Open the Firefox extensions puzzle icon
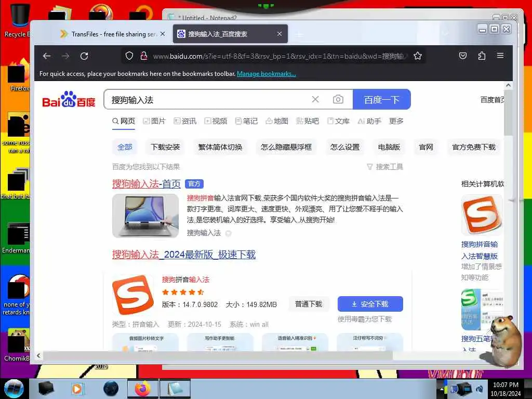The width and height of the screenshot is (532, 399). (x=482, y=56)
